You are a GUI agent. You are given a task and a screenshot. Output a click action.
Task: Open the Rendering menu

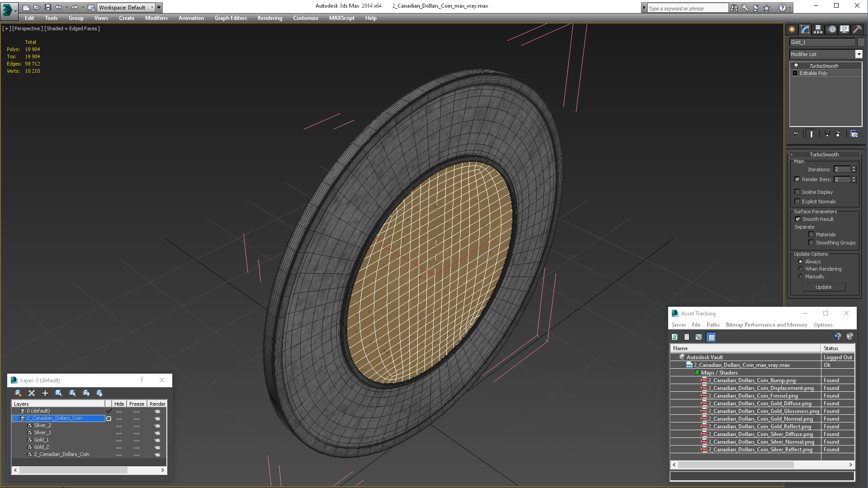tap(269, 18)
